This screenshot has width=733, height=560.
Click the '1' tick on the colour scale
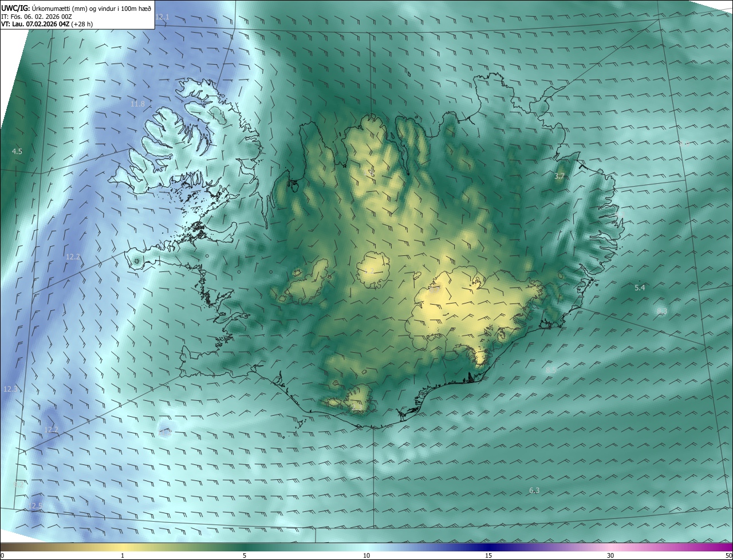click(x=123, y=555)
